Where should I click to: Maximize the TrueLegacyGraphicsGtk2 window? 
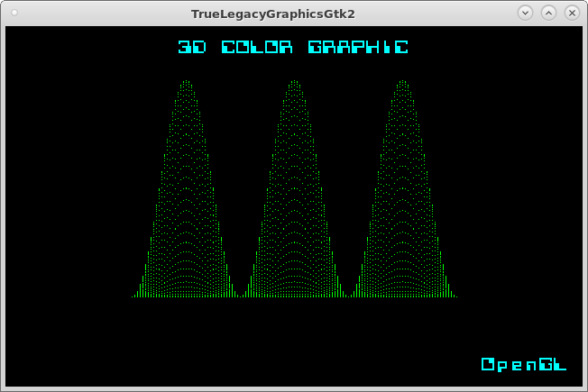pos(548,13)
